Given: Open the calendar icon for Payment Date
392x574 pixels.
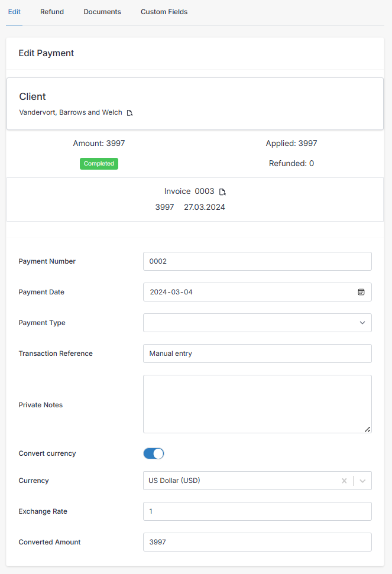Looking at the screenshot, I should coord(361,292).
